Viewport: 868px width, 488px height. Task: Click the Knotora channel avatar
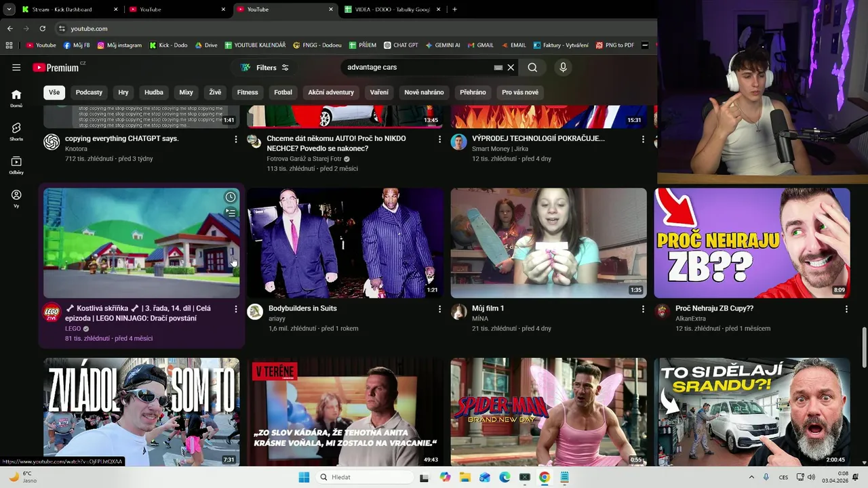coord(52,142)
